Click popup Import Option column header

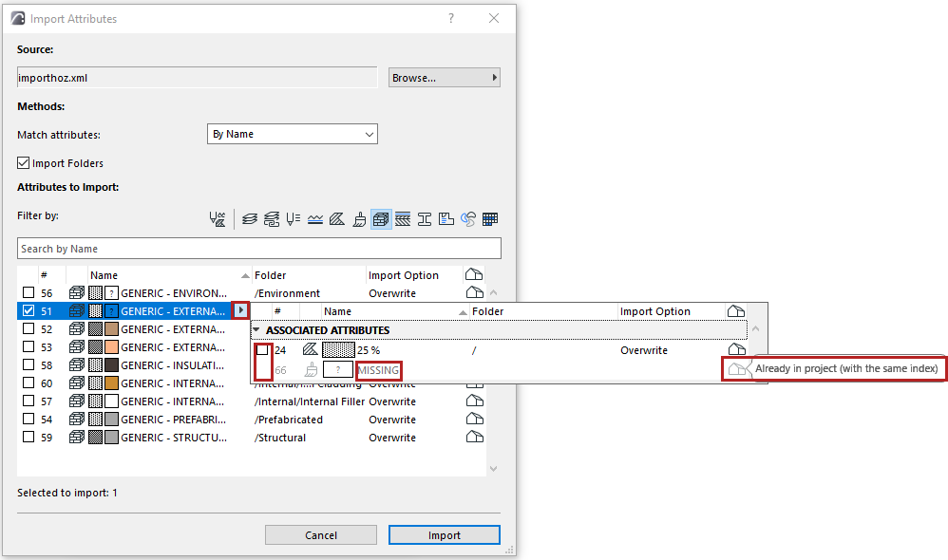(655, 311)
